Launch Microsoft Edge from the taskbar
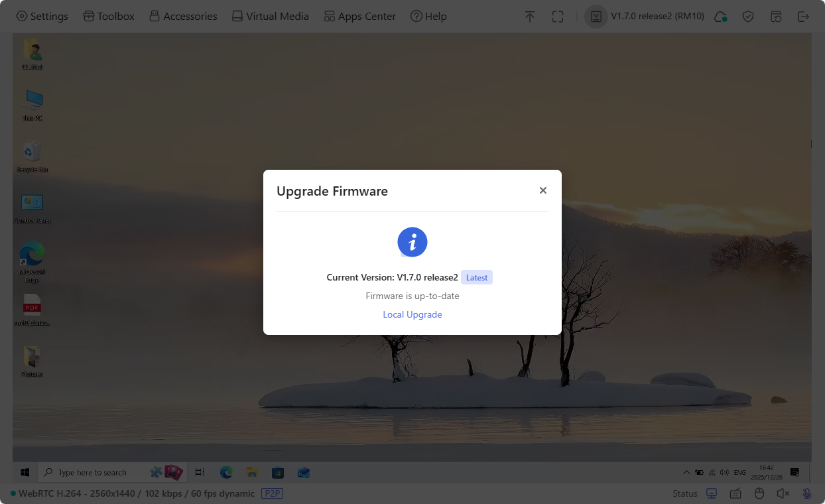 (225, 472)
